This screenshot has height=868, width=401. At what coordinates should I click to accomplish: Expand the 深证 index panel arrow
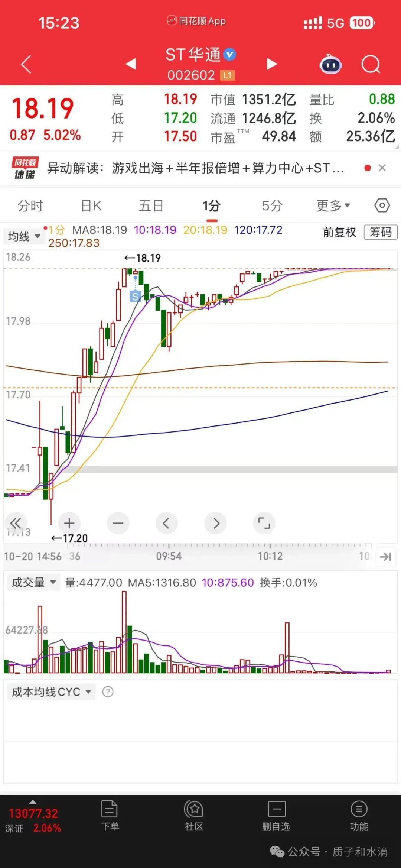[x=33, y=802]
